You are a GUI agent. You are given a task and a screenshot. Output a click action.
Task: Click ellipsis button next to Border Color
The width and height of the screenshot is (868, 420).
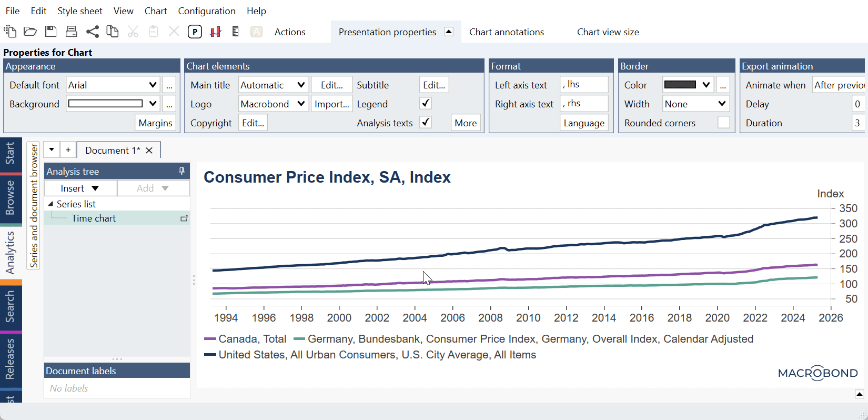point(723,85)
